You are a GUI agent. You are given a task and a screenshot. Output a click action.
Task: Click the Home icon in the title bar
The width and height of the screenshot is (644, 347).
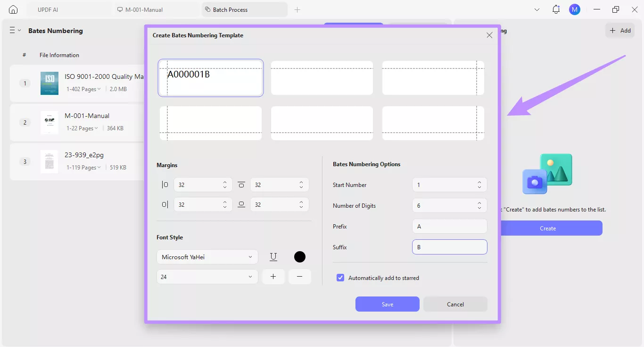[13, 9]
